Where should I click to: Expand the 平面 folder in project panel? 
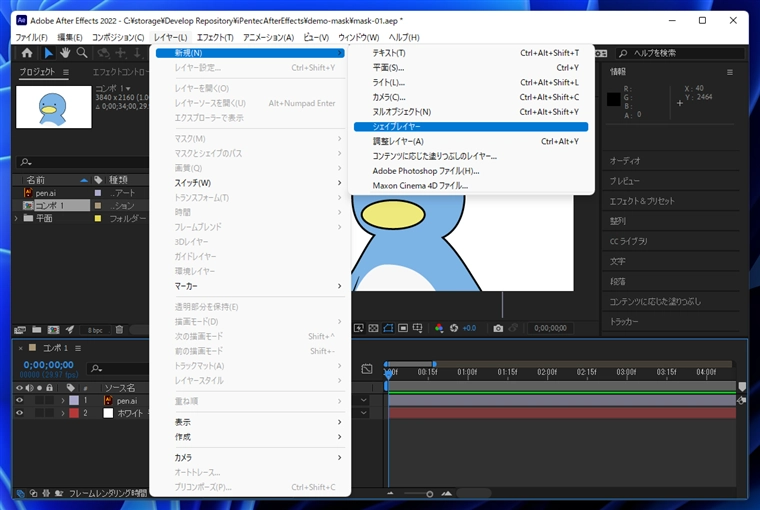[16, 219]
